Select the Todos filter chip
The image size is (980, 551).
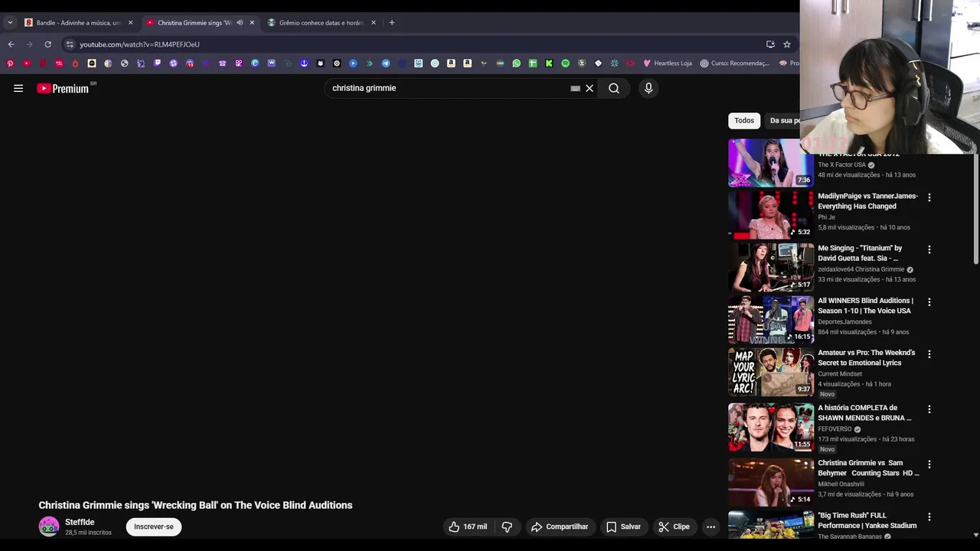(x=744, y=120)
